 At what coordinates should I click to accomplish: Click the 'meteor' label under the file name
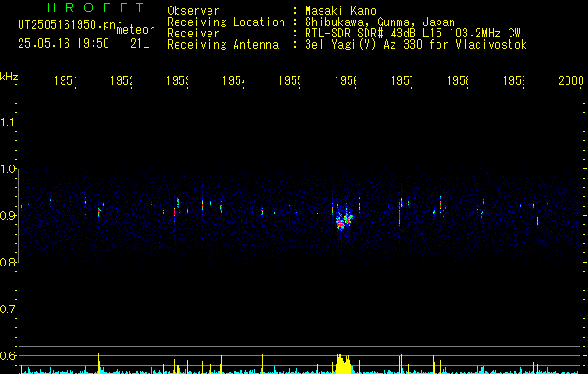point(136,30)
